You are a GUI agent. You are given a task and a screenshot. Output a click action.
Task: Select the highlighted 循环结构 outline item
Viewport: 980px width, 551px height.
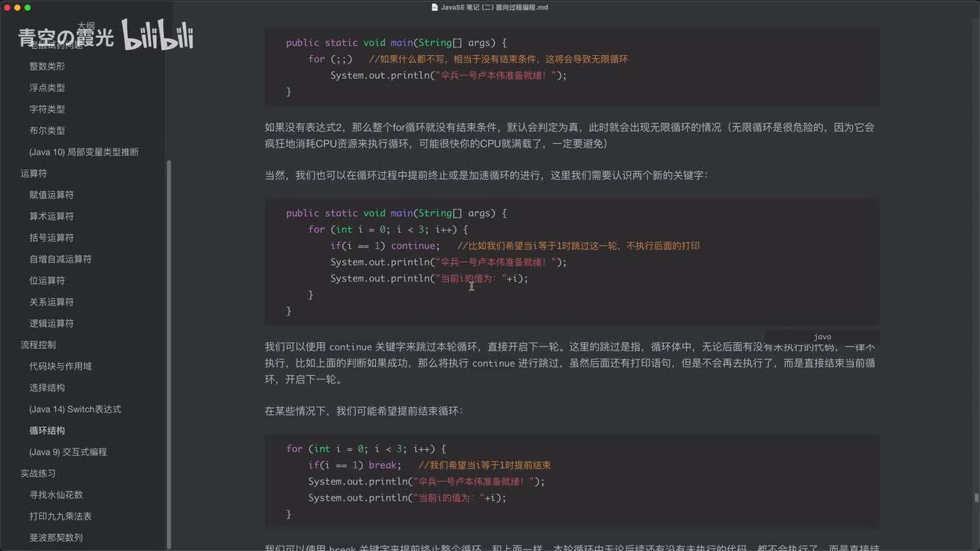pyautogui.click(x=47, y=431)
